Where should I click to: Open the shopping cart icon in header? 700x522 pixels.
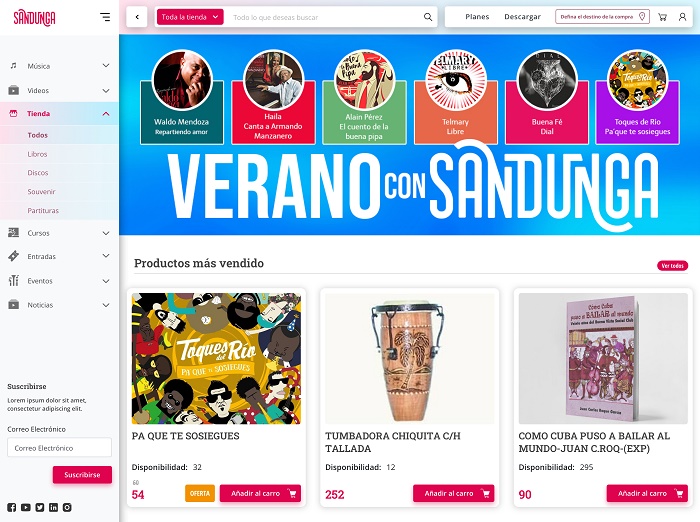pos(662,17)
